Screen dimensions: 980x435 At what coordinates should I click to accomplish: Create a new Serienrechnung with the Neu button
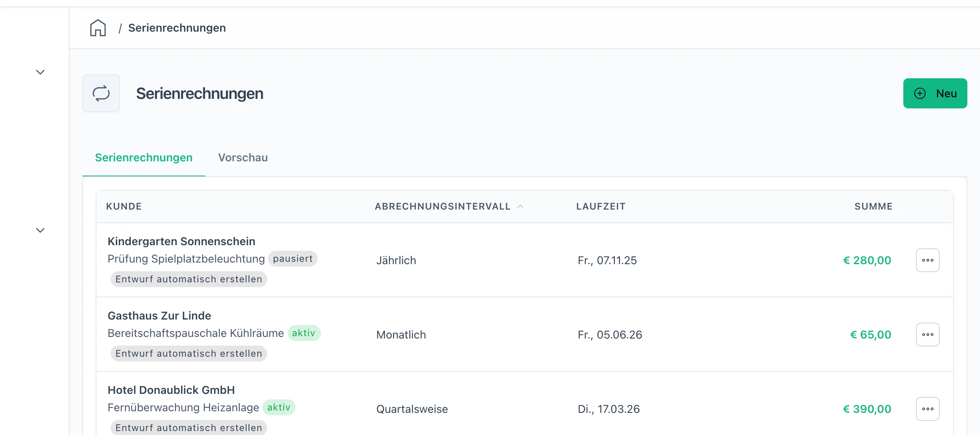pos(935,93)
